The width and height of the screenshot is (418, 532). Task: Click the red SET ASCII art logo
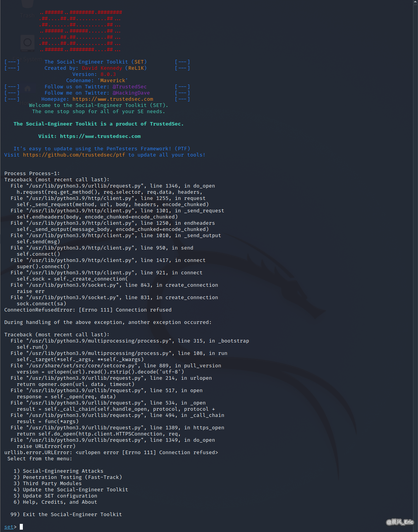(x=80, y=31)
